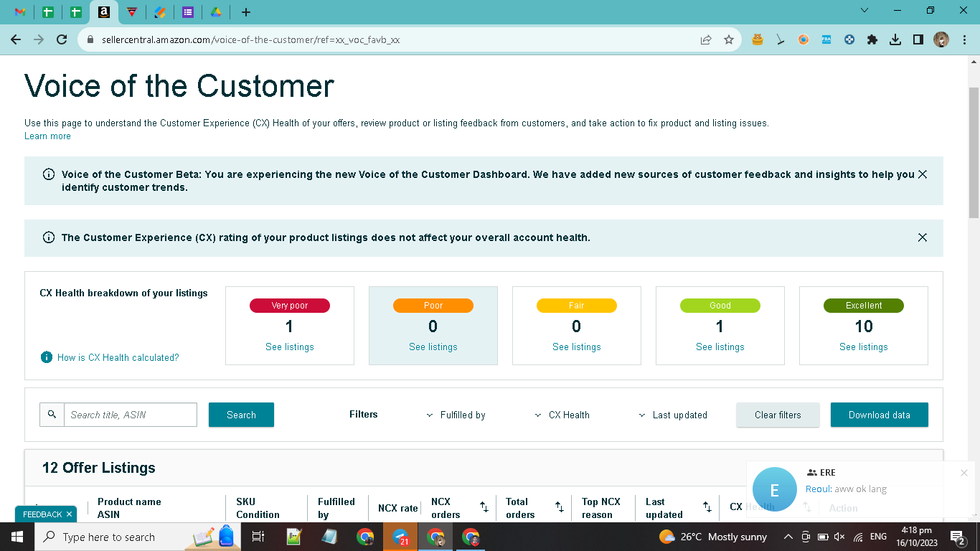The height and width of the screenshot is (551, 980).
Task: Open the broom cleaner extension
Action: [781, 39]
